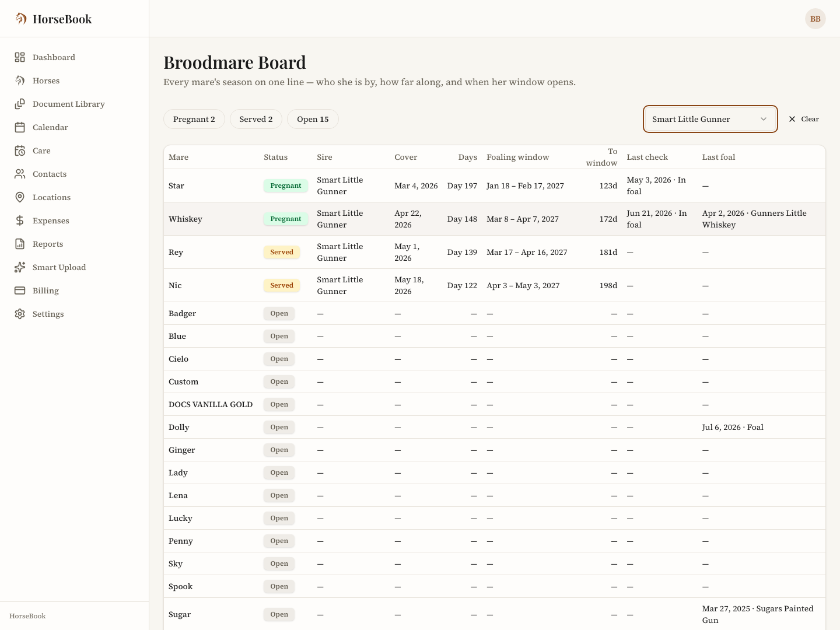Click the Settings gear icon
This screenshot has width=840, height=630.
point(20,314)
